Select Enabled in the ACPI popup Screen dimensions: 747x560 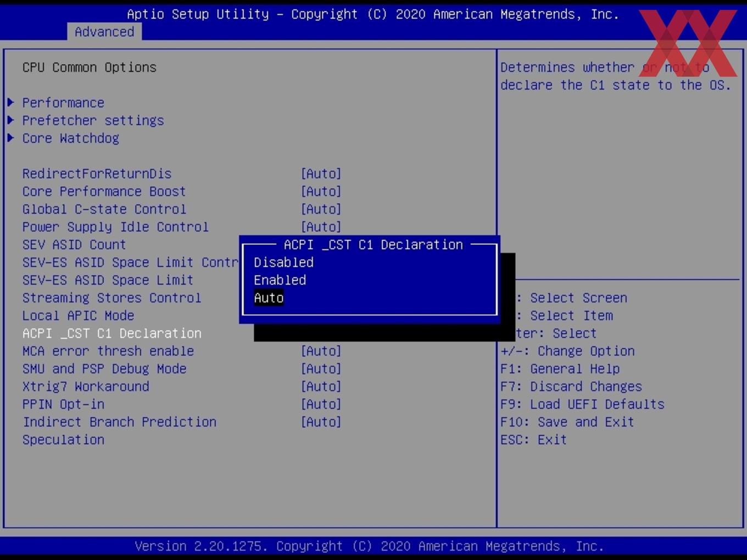click(x=280, y=280)
